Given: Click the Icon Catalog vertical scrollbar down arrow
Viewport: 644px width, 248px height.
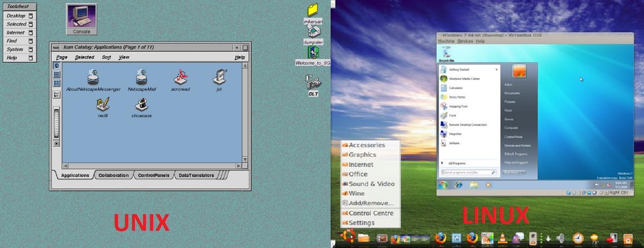Looking at the screenshot, I should click(x=245, y=160).
